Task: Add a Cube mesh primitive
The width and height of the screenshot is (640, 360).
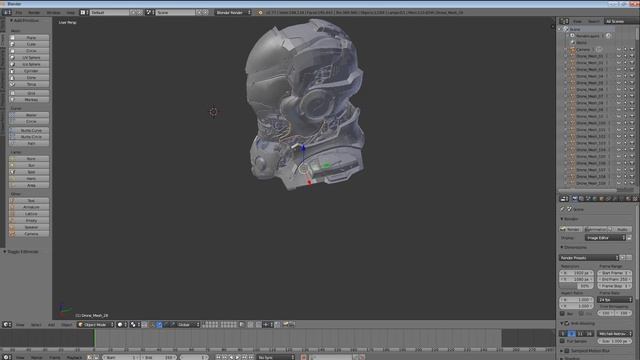Action: 29,44
